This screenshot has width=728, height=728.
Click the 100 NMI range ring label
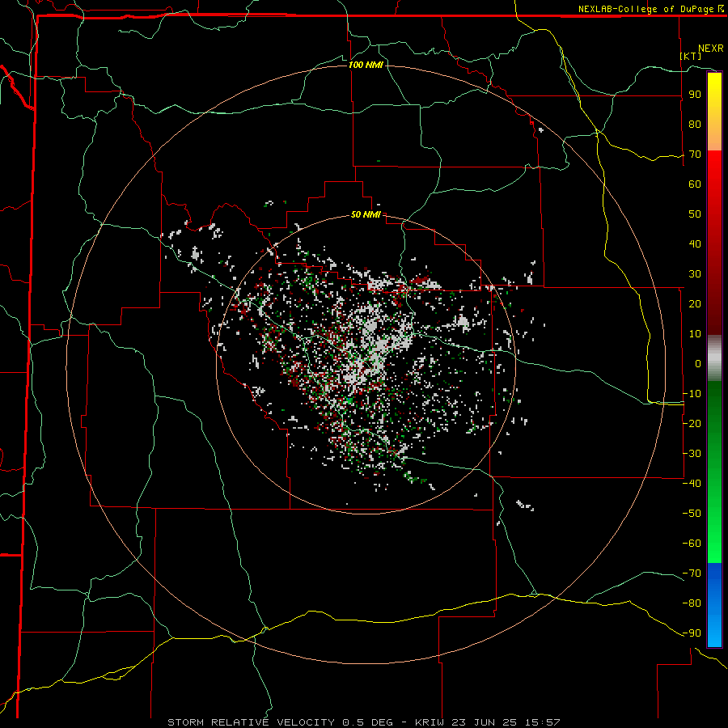click(x=366, y=65)
